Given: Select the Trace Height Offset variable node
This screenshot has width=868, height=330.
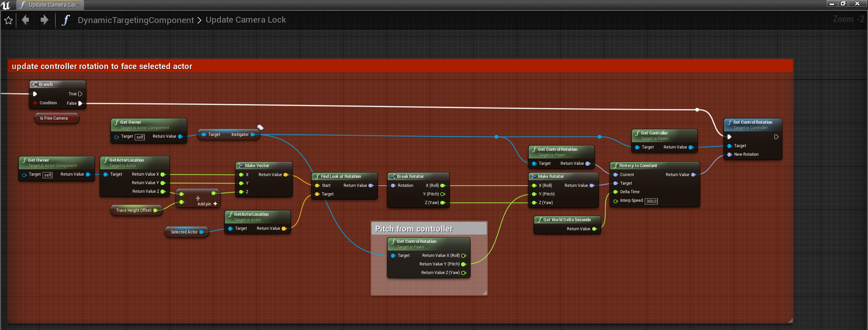Looking at the screenshot, I should [134, 210].
